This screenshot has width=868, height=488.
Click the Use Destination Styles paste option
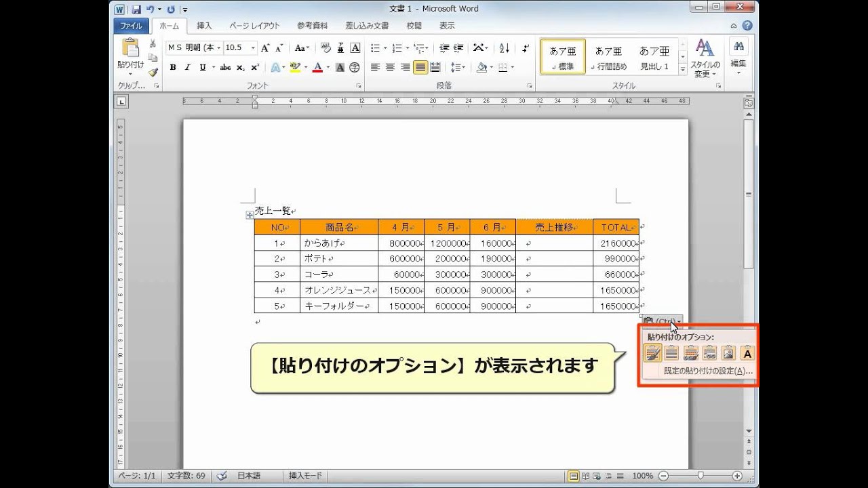tap(671, 352)
